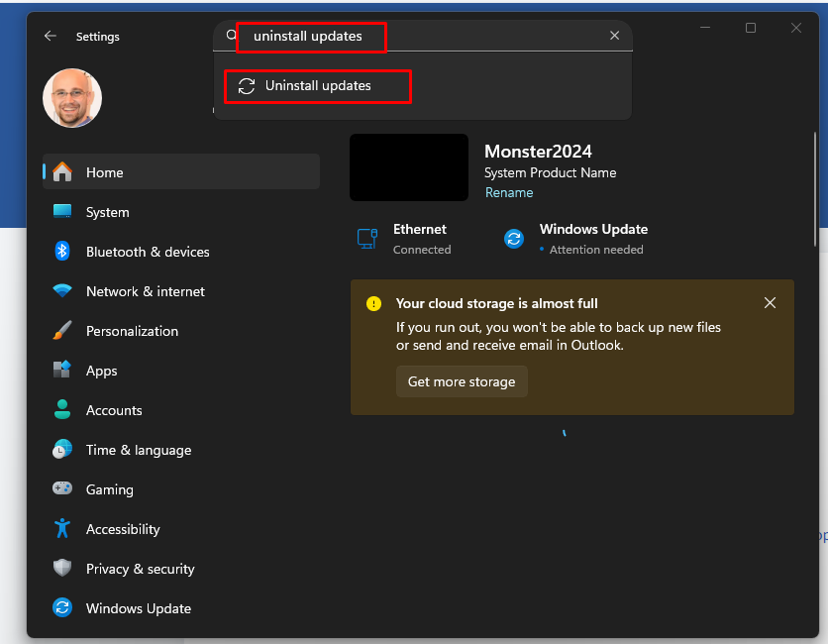The height and width of the screenshot is (644, 828).
Task: Click the Apps icon in sidebar
Action: pyautogui.click(x=62, y=370)
